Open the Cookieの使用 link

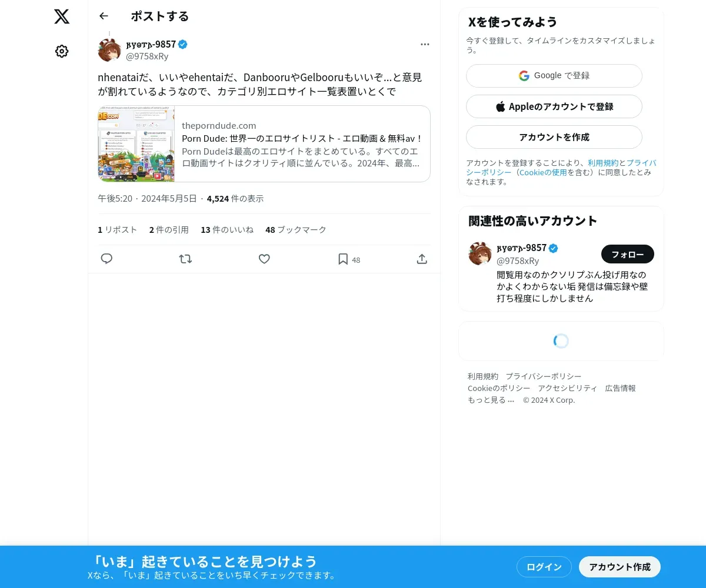tap(543, 172)
